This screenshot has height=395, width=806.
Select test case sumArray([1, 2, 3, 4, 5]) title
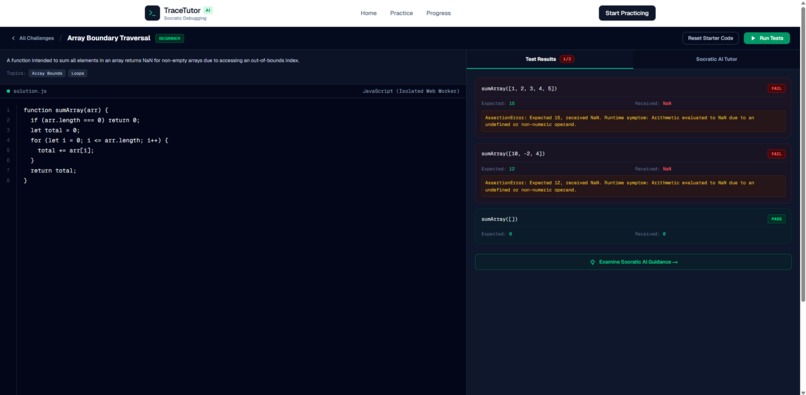coord(519,88)
